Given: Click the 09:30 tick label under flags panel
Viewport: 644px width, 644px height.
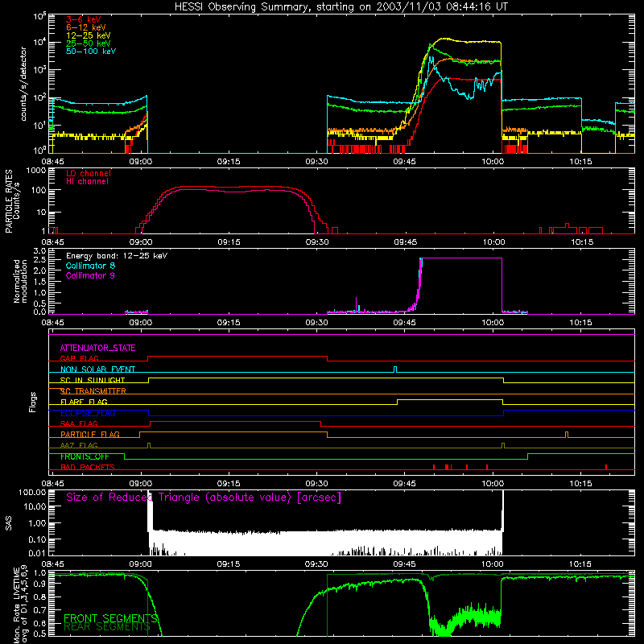Looking at the screenshot, I should click(x=316, y=484).
